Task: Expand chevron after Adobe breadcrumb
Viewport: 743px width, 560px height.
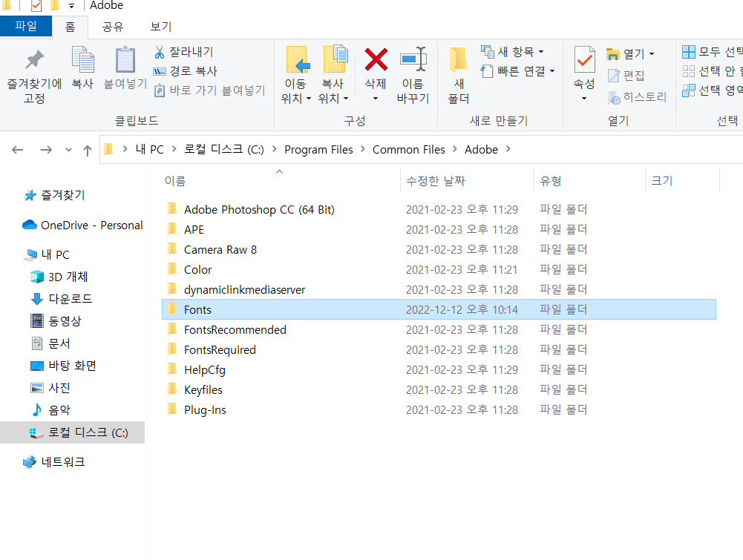Action: click(508, 149)
